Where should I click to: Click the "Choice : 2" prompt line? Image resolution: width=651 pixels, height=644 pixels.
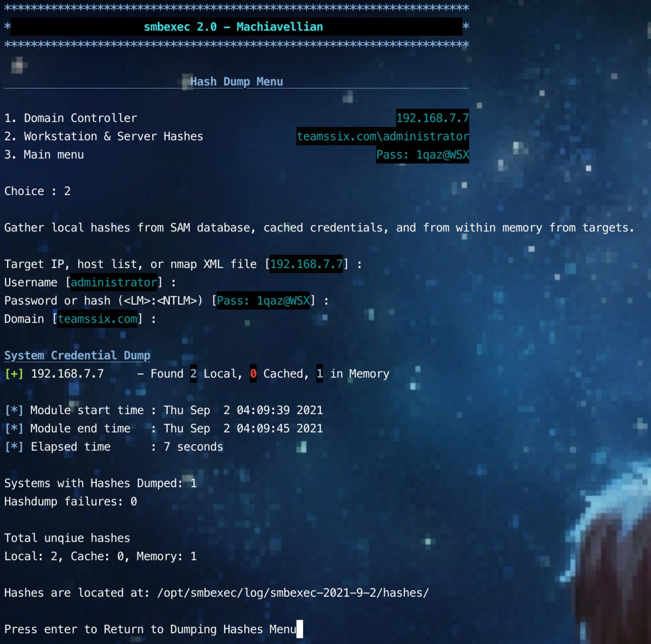click(38, 191)
